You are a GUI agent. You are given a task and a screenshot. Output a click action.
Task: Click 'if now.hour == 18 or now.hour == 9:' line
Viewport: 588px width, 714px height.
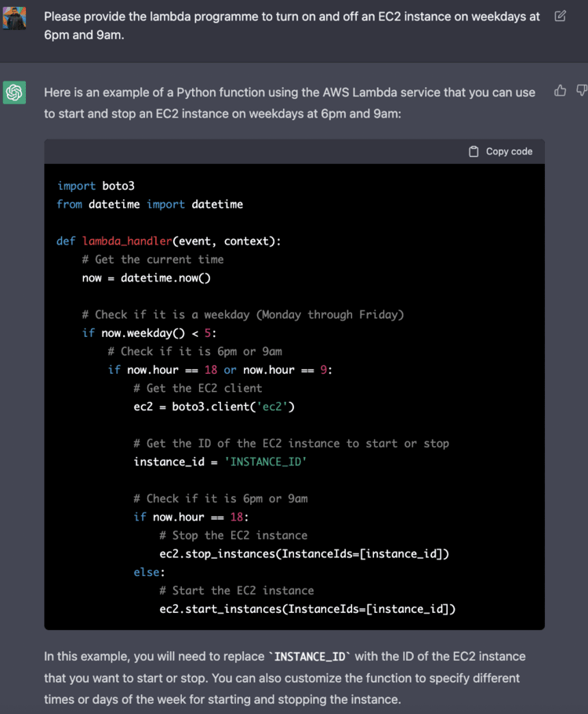220,370
